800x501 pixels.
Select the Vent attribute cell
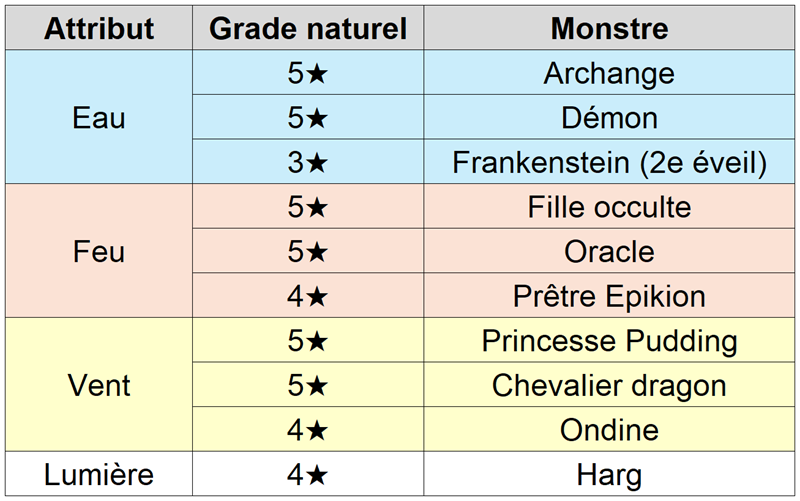tap(99, 385)
